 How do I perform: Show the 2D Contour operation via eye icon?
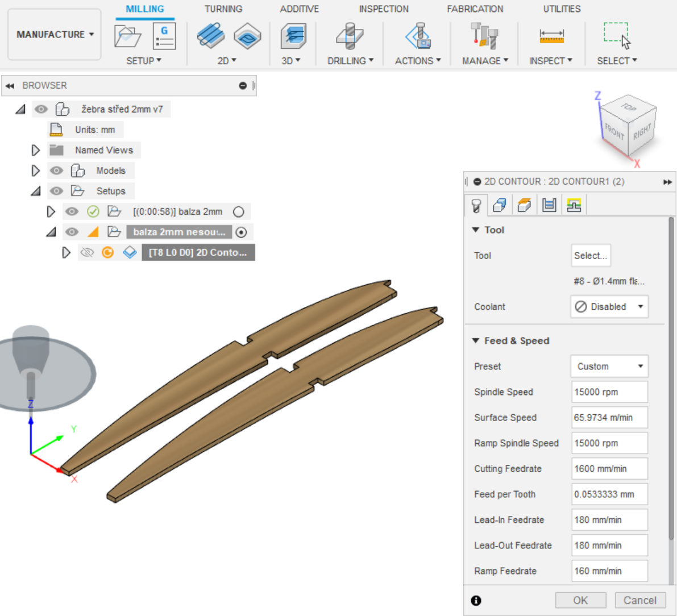87,252
